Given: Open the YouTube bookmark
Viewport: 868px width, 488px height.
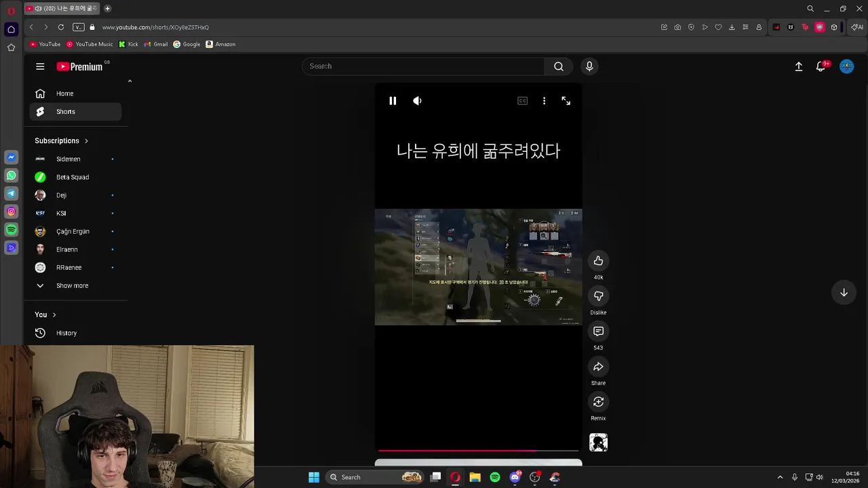Looking at the screenshot, I should tap(45, 44).
